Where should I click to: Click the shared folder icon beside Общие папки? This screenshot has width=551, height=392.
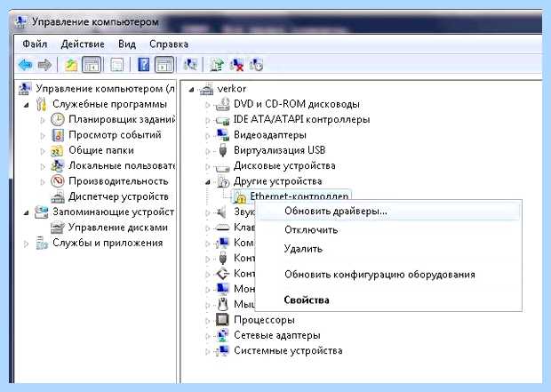click(x=57, y=150)
